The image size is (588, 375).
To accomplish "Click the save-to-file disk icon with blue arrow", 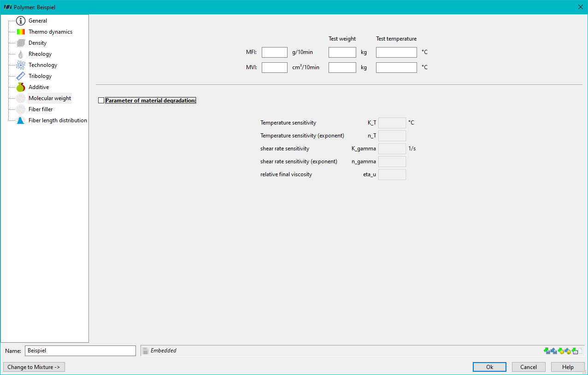I will click(x=554, y=351).
